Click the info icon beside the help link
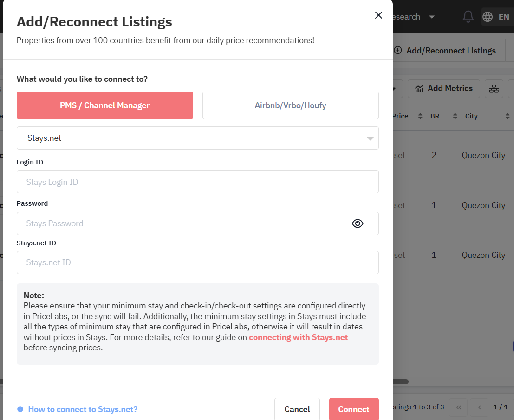The width and height of the screenshot is (514, 420). 20,409
